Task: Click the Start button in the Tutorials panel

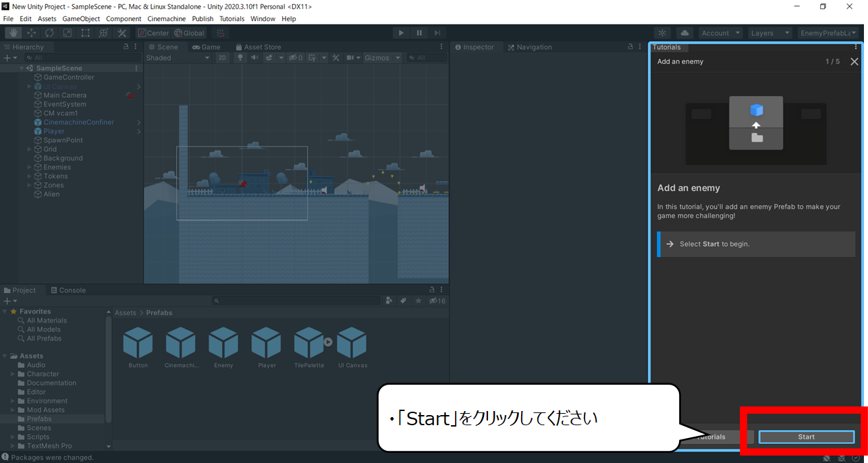Action: (807, 437)
